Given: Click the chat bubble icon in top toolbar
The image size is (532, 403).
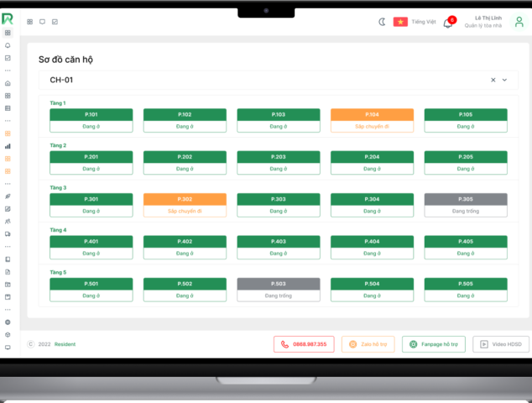Looking at the screenshot, I should tap(42, 22).
